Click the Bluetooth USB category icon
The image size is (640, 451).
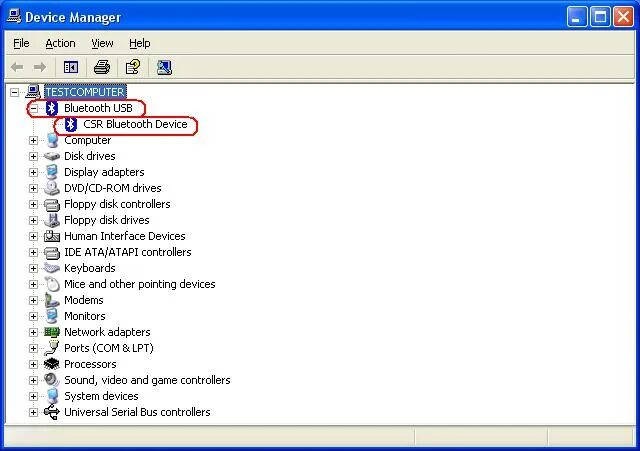[51, 108]
